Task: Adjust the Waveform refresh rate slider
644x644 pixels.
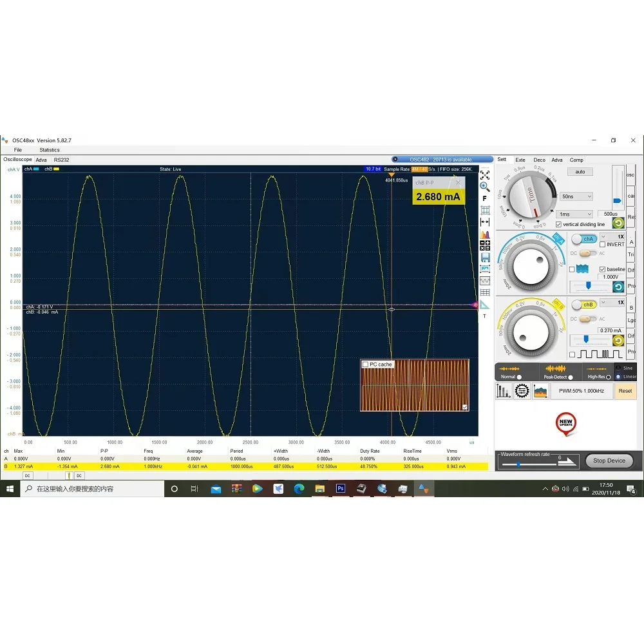Action: click(530, 464)
